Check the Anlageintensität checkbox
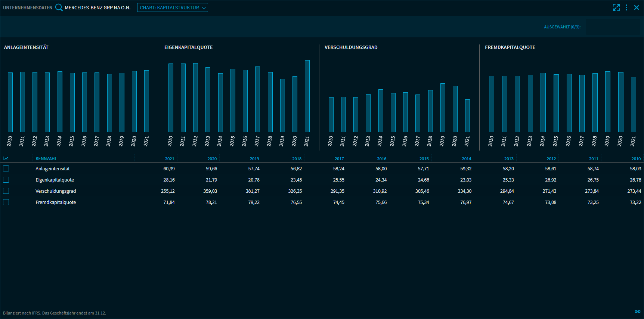The height and width of the screenshot is (319, 644). pyautogui.click(x=6, y=169)
